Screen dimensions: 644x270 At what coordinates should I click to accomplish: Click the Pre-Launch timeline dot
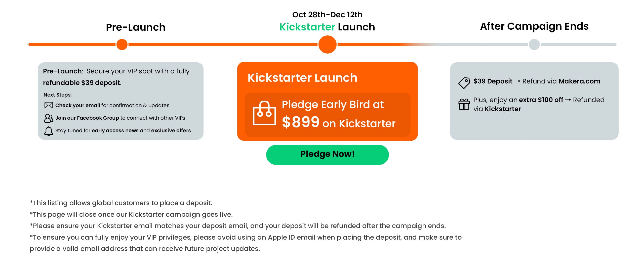122,44
